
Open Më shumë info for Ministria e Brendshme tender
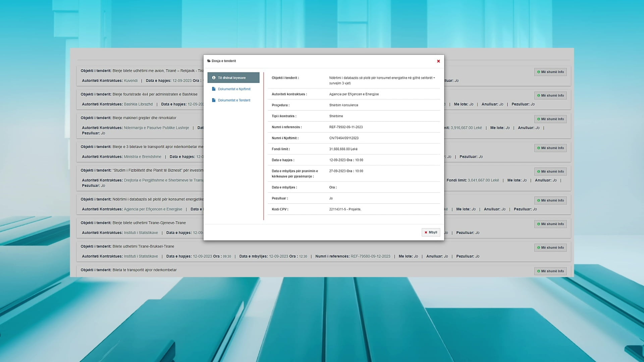550,148
